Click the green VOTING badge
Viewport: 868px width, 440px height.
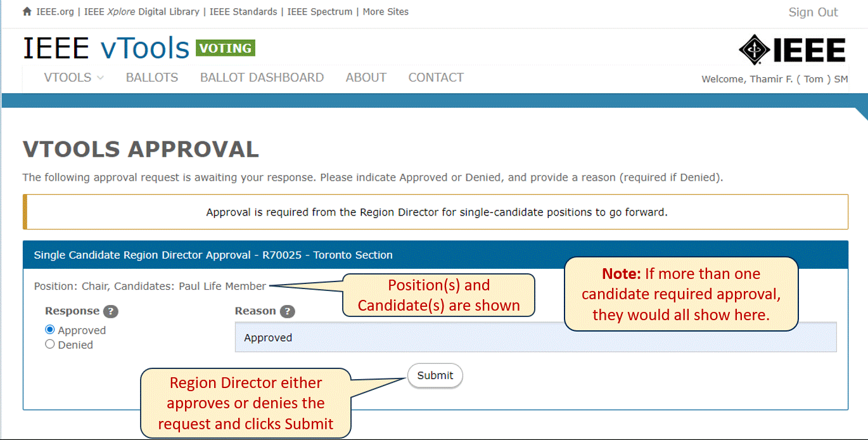pos(226,48)
